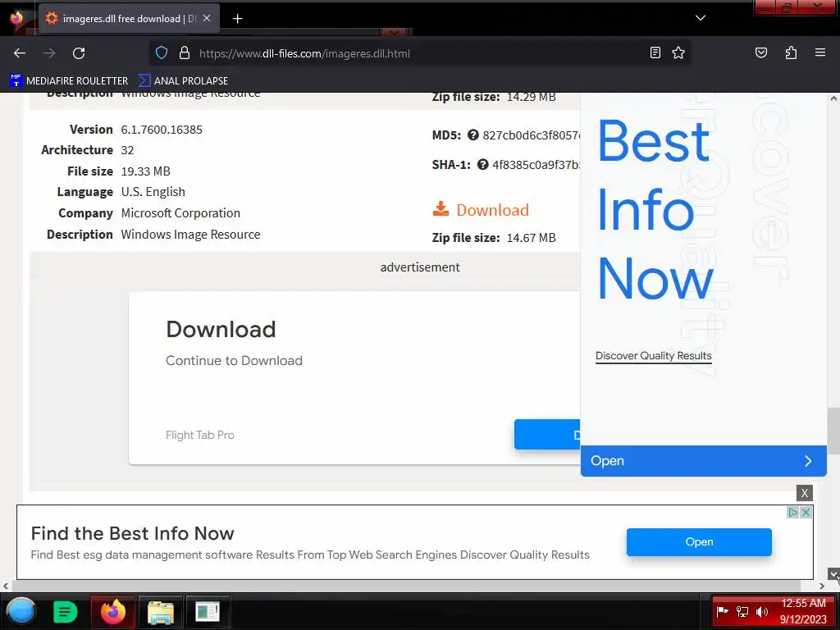The image size is (840, 630).
Task: Click the SHA-1 help question mark icon
Action: (482, 164)
